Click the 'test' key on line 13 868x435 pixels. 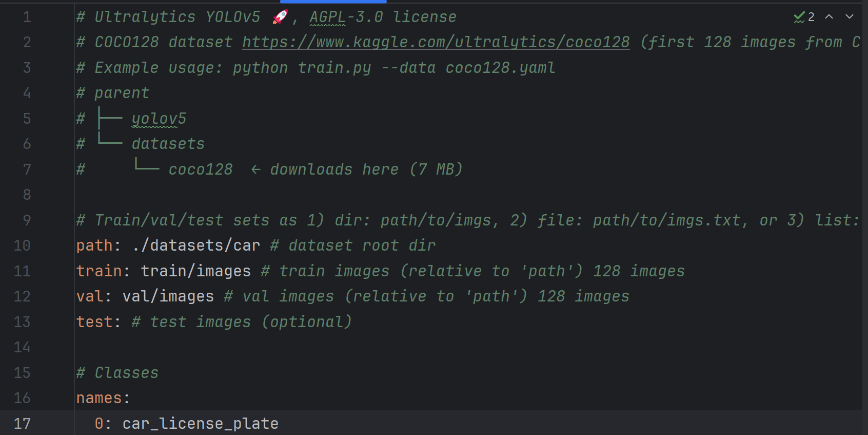(x=94, y=322)
